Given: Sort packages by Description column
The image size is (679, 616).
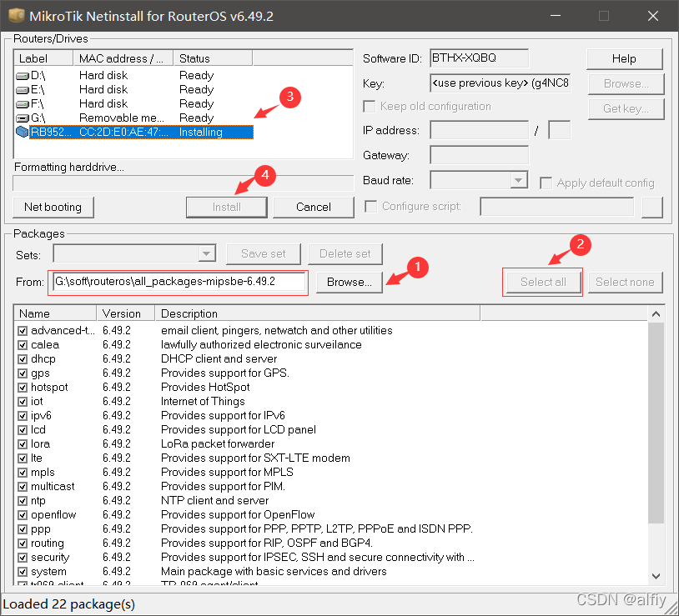Looking at the screenshot, I should click(x=318, y=313).
